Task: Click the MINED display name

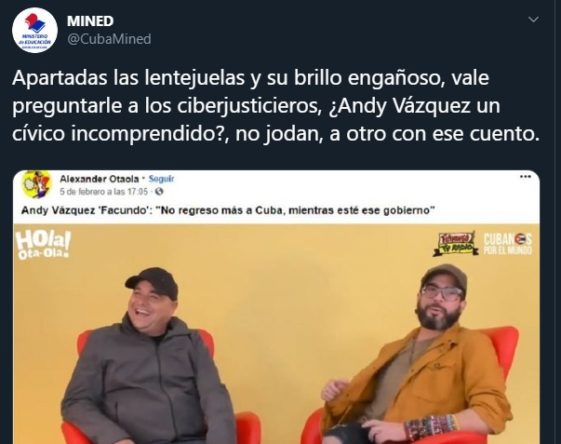Action: pyautogui.click(x=90, y=21)
